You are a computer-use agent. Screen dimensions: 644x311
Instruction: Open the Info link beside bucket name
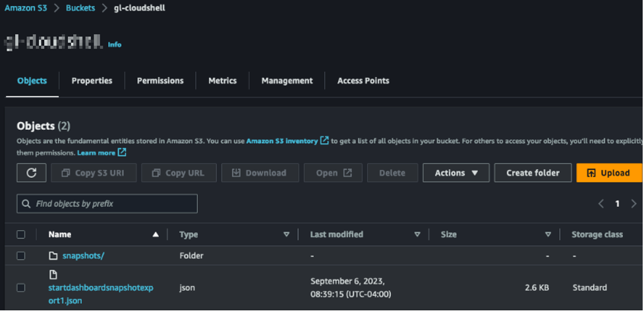[x=115, y=44]
